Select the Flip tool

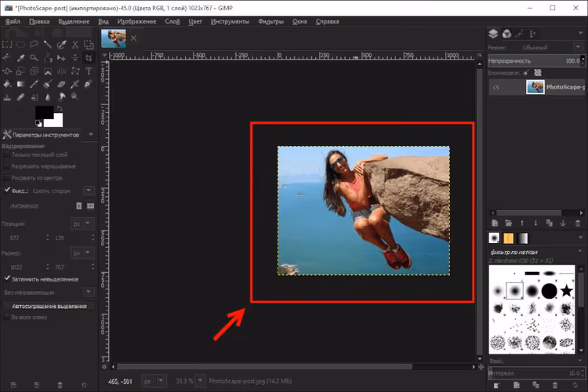[x=61, y=71]
